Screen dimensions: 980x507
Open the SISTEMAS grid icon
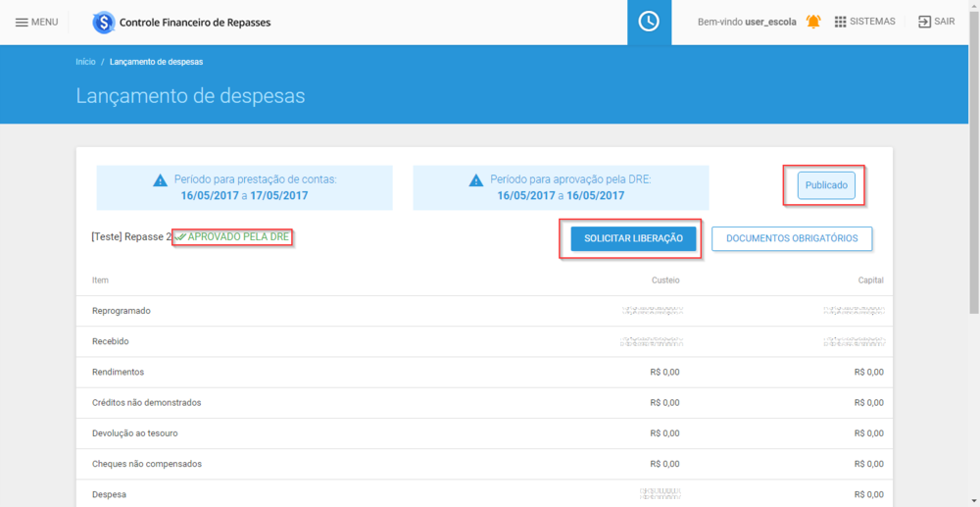(x=840, y=22)
